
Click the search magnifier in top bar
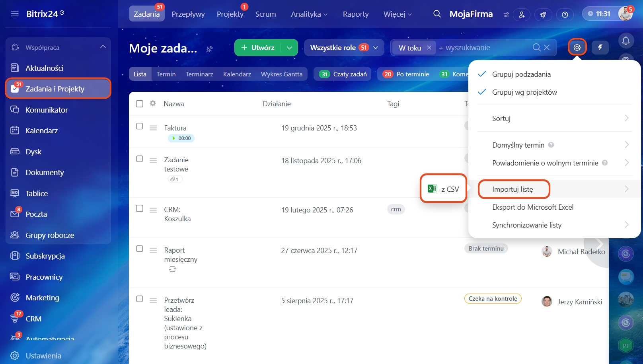pyautogui.click(x=437, y=14)
